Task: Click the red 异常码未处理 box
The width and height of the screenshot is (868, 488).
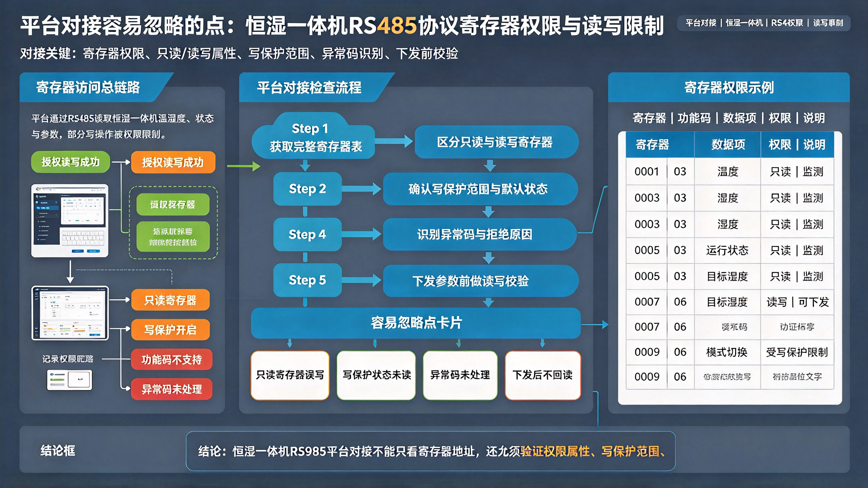Action: (x=172, y=389)
